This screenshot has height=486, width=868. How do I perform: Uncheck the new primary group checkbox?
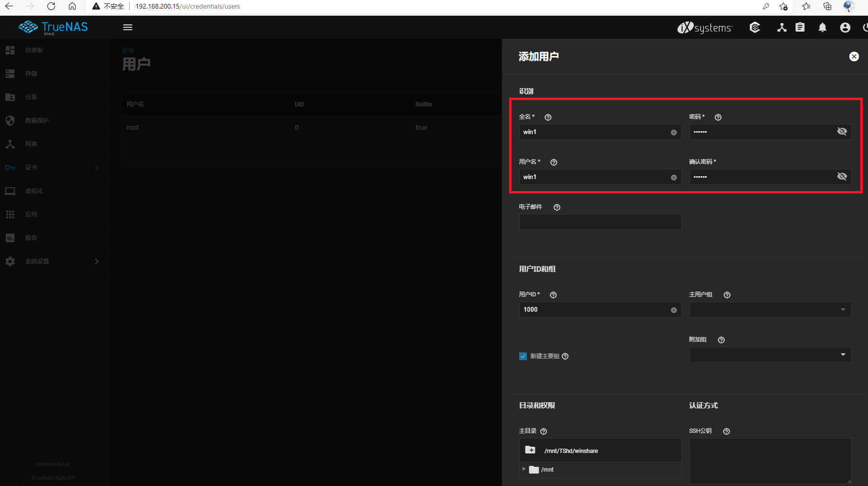(523, 356)
